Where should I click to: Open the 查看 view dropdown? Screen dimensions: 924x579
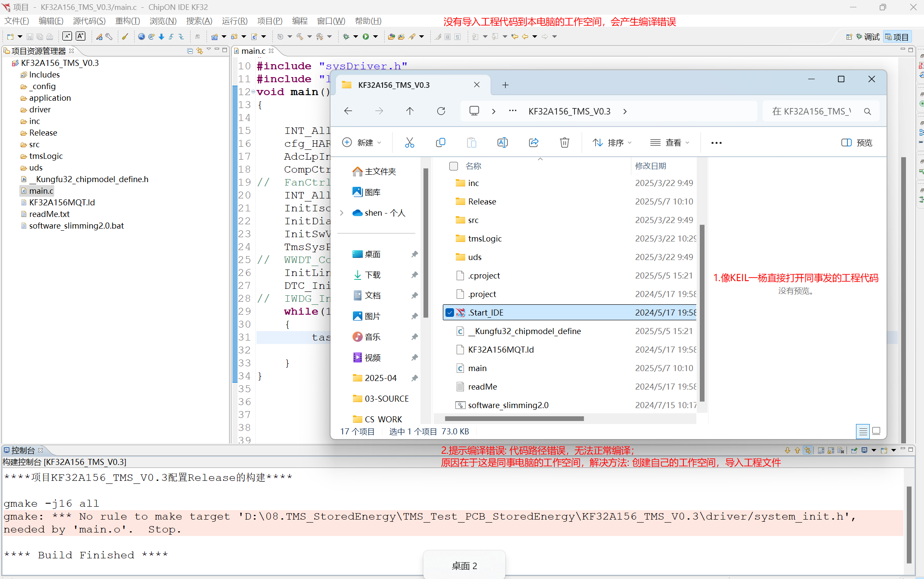click(670, 142)
